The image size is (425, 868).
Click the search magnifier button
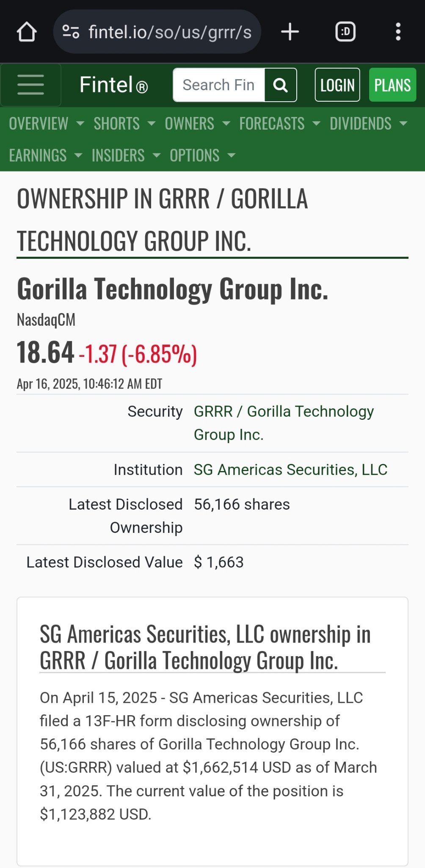[x=280, y=85]
